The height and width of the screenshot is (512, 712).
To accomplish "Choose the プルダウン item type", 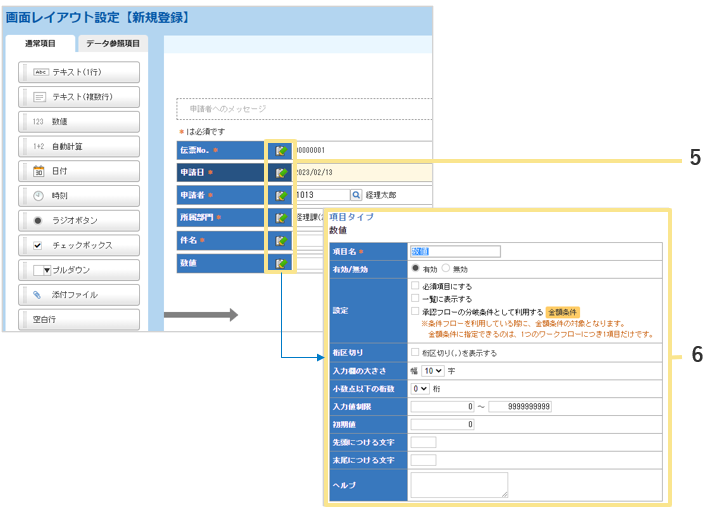I will (x=78, y=270).
